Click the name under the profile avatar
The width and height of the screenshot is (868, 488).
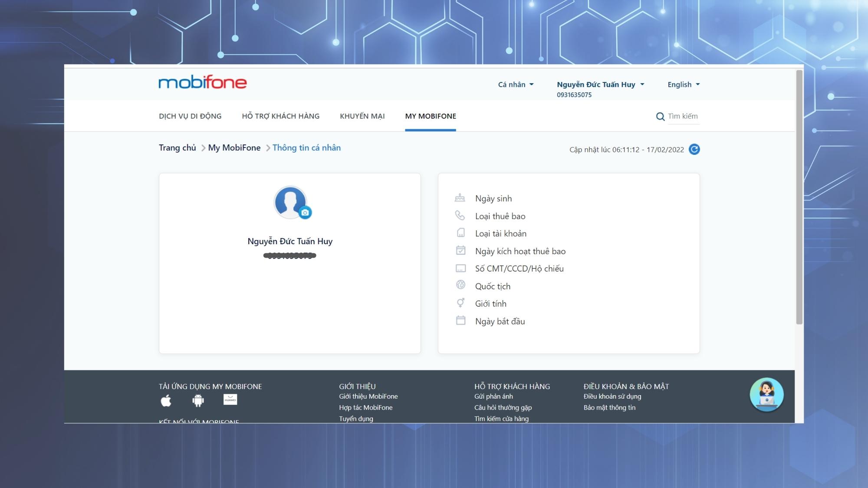point(290,241)
